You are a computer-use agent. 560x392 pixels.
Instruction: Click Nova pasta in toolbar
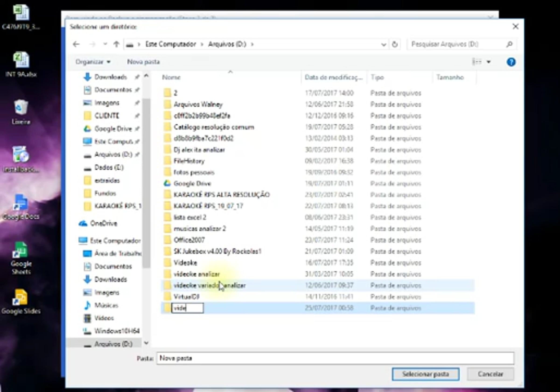143,62
